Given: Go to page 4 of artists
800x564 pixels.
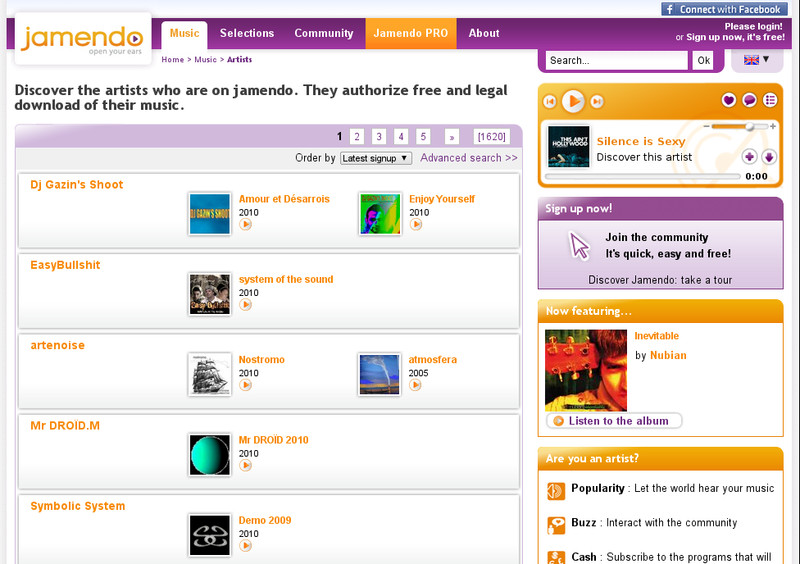Looking at the screenshot, I should coord(401,136).
